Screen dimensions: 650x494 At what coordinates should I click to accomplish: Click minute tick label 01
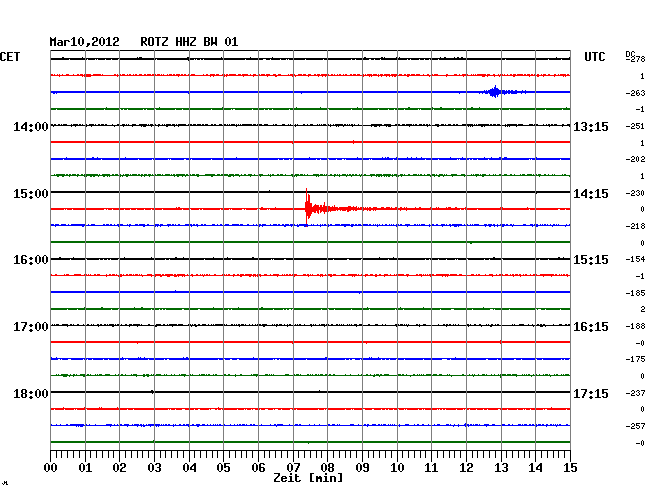click(x=85, y=467)
